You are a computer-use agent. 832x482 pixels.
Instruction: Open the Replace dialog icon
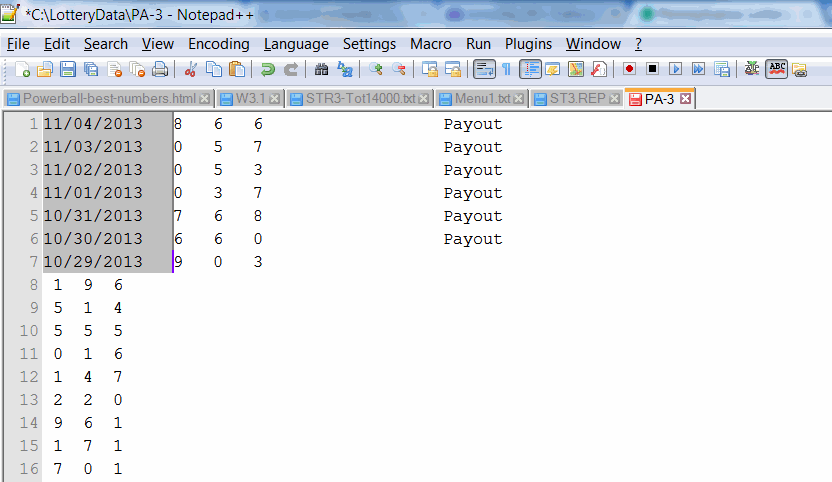pyautogui.click(x=345, y=70)
